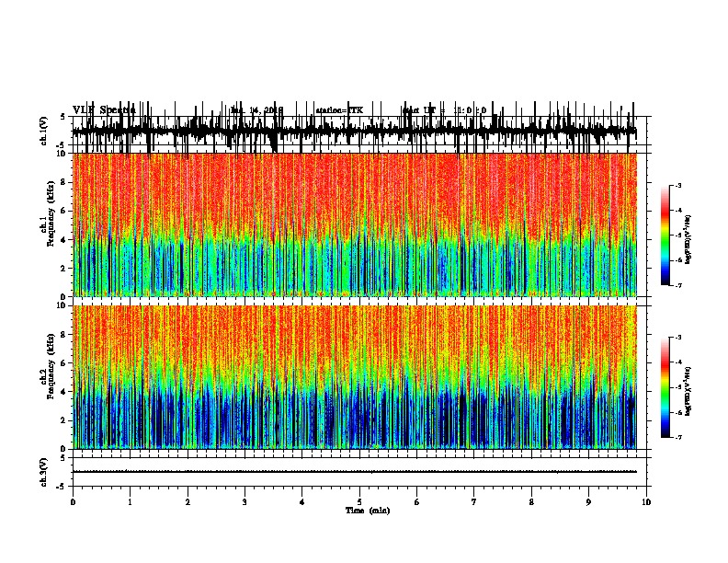Click the '4' kHz tick on ch.2 spectrogram
Screen dimensions: 728x563
click(64, 392)
